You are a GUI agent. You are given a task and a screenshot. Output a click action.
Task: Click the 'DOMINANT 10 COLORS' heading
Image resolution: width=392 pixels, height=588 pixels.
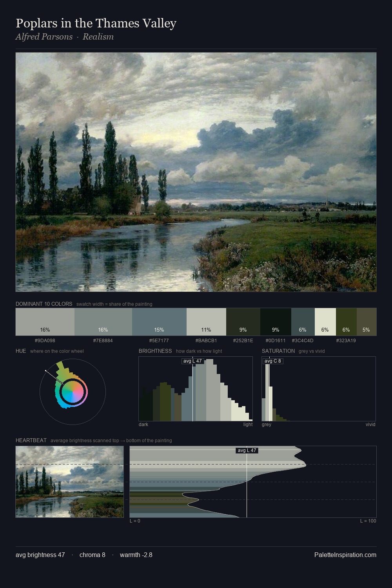tap(44, 304)
